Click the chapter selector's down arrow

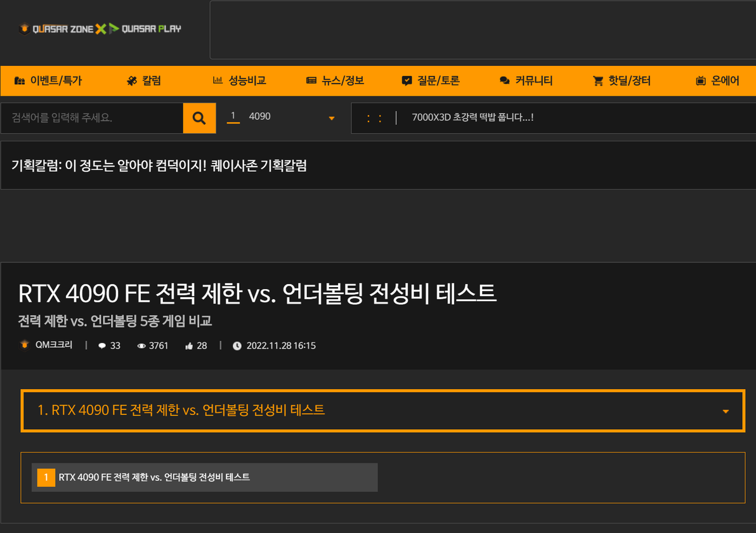726,411
